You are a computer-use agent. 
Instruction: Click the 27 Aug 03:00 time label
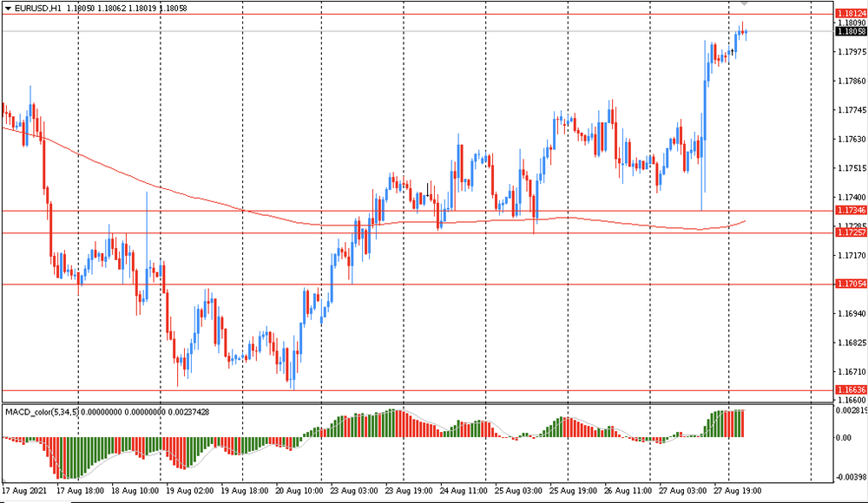coord(682,491)
